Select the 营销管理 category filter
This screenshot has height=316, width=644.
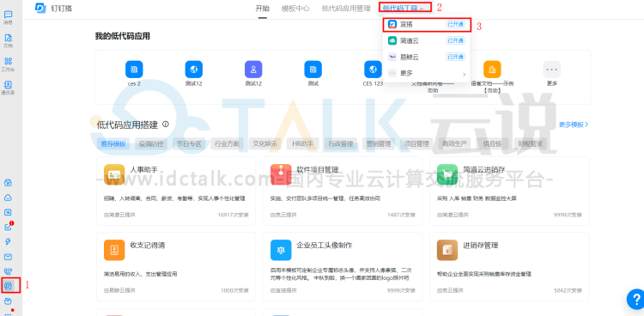[379, 143]
